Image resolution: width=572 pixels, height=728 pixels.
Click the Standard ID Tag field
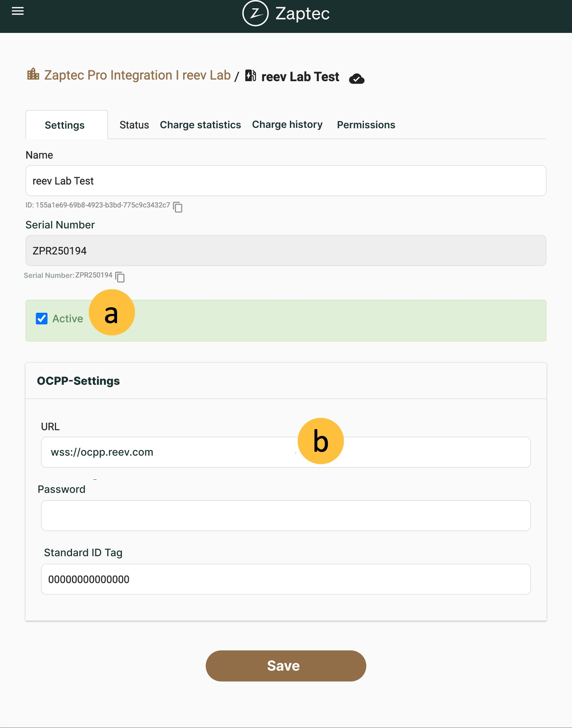click(286, 579)
